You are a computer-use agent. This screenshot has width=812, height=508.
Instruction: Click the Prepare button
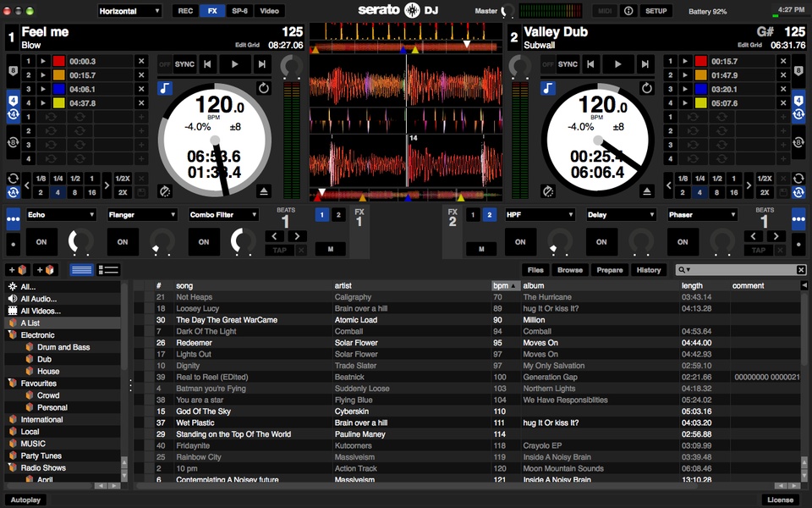click(x=611, y=269)
